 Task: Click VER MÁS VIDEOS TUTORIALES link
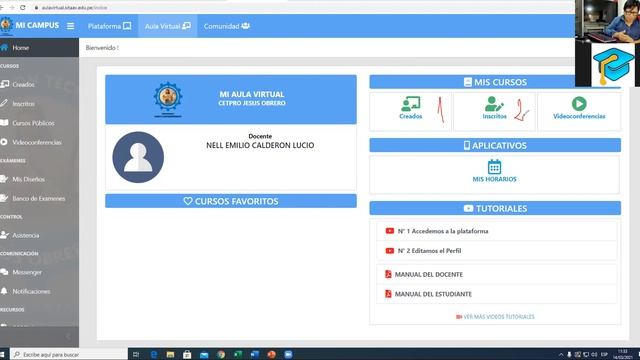click(x=495, y=317)
